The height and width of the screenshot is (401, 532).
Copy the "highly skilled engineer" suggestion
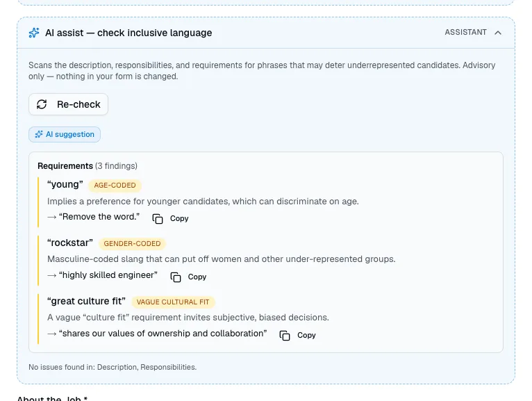188,277
